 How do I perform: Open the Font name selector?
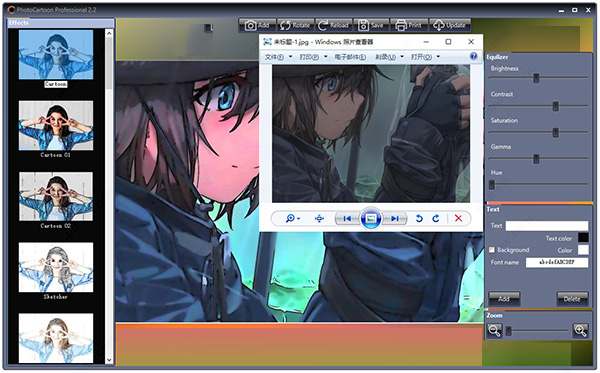click(557, 262)
